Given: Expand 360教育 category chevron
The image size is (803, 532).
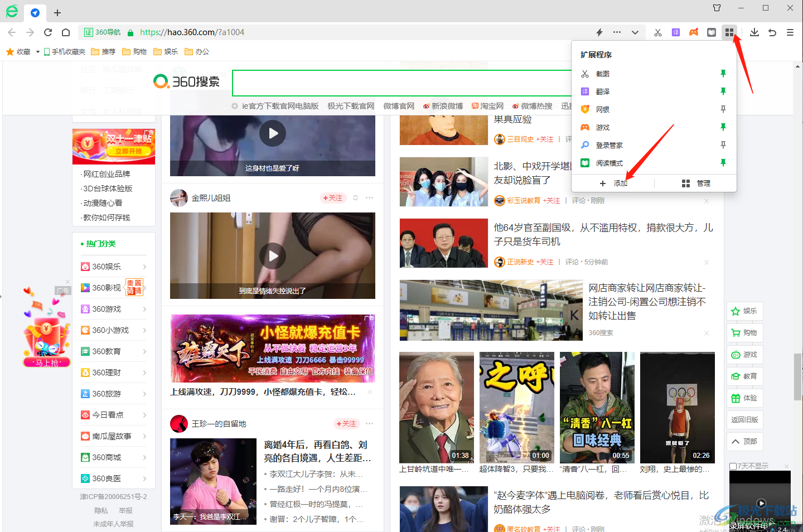Looking at the screenshot, I should pyautogui.click(x=144, y=351).
